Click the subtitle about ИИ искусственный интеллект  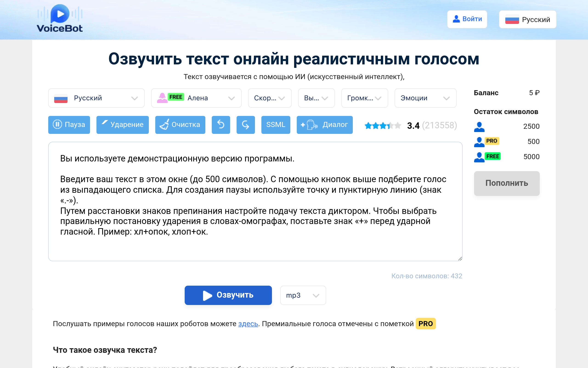click(294, 77)
